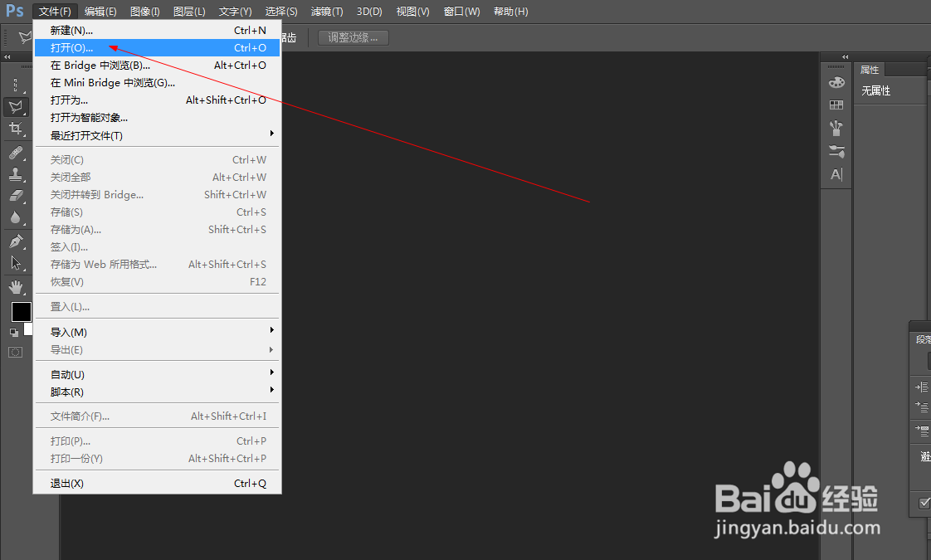
Task: Select the Eraser tool
Action: coord(16,196)
